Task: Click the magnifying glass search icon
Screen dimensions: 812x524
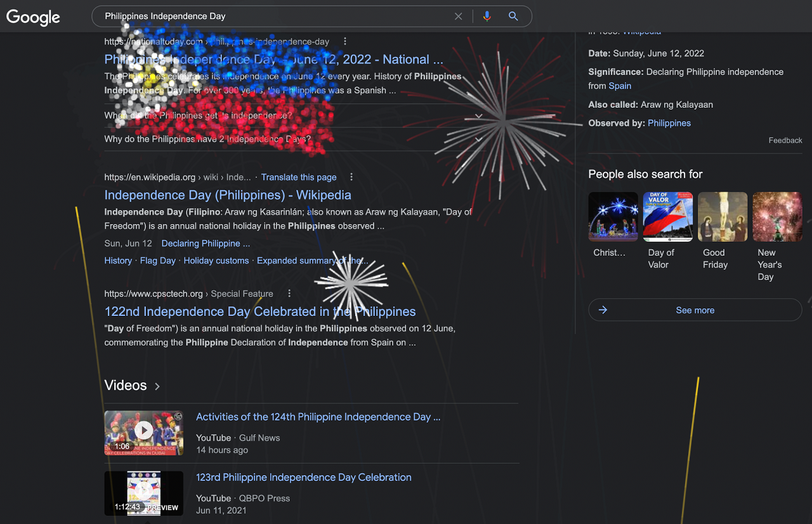Action: pos(513,16)
